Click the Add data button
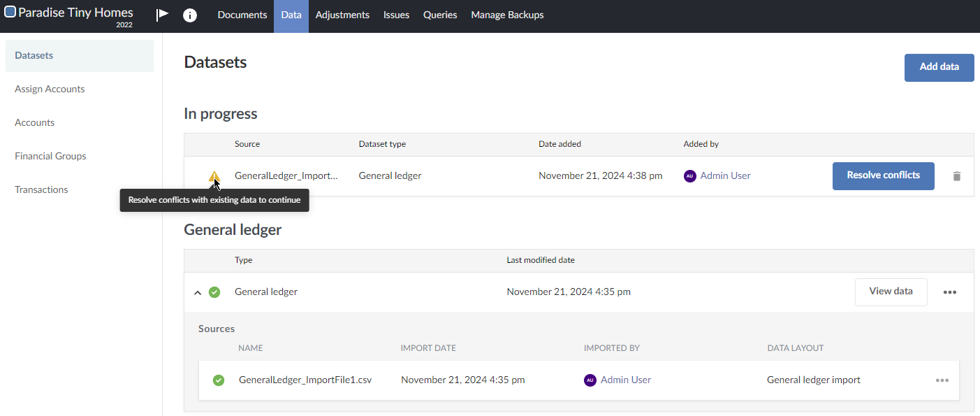 [x=939, y=67]
